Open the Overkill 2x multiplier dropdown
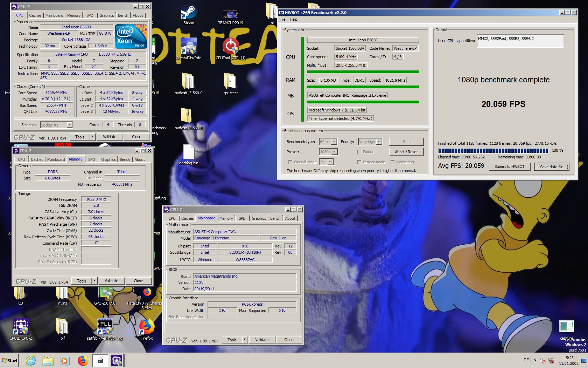 [x=326, y=162]
